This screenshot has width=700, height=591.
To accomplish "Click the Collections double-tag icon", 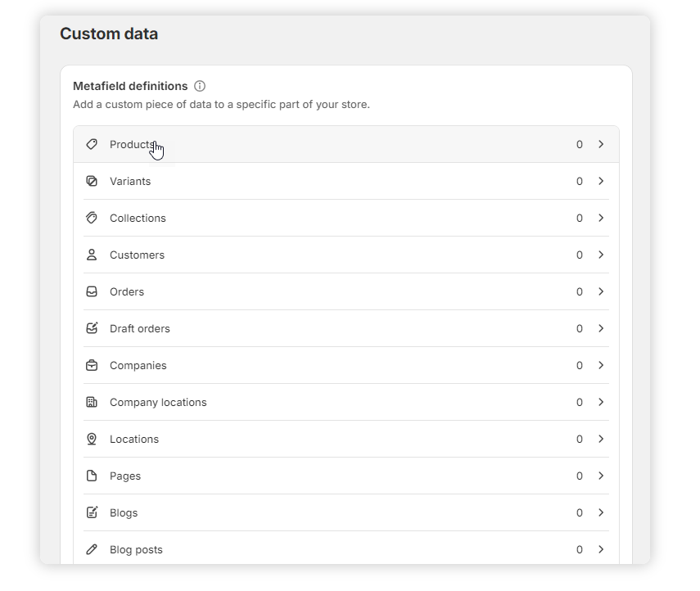I will click(92, 218).
